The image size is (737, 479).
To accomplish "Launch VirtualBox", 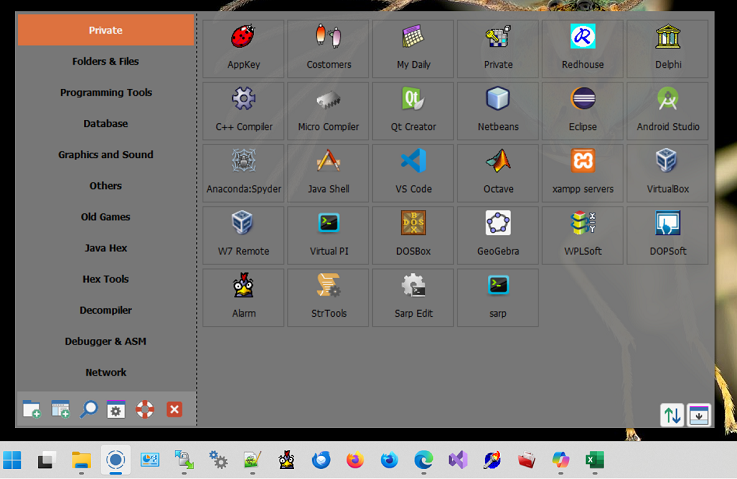I will (667, 173).
